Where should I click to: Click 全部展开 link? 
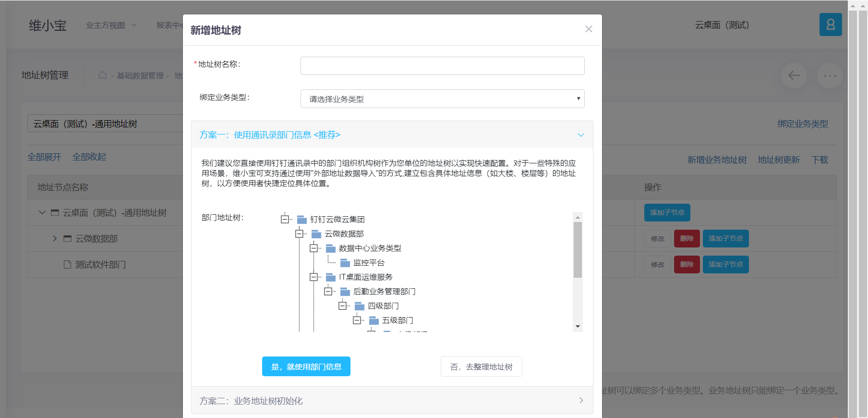coord(44,157)
